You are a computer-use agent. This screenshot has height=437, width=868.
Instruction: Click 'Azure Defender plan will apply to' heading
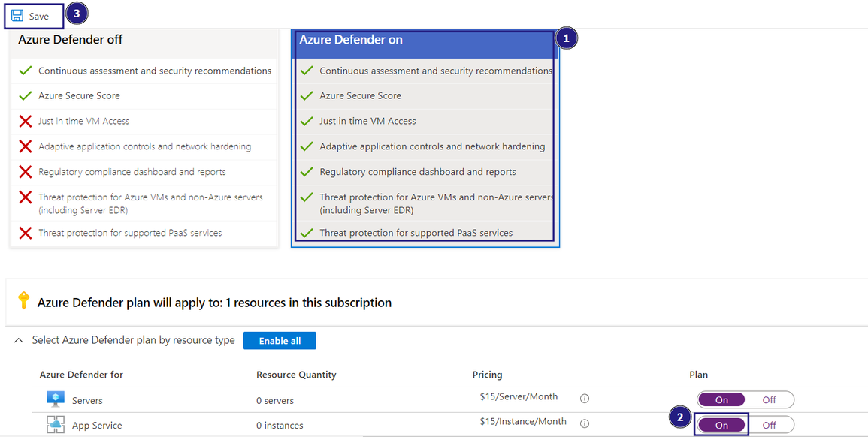click(214, 303)
